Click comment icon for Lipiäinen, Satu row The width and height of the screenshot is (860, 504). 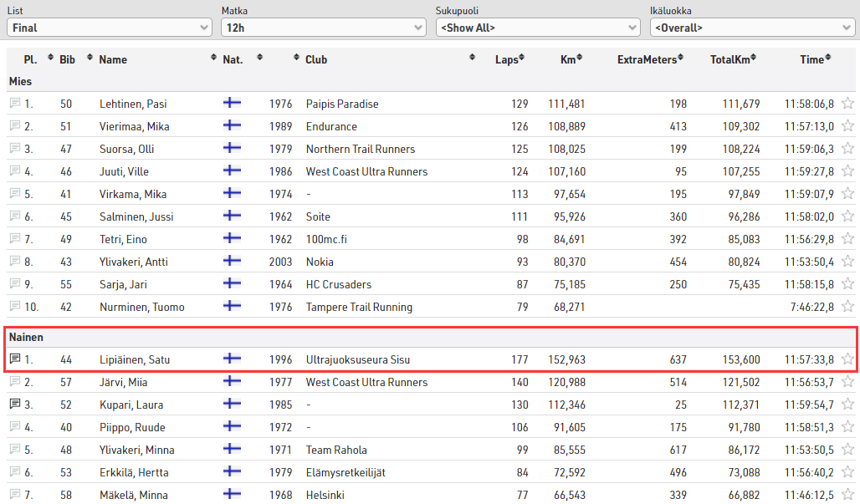coord(14,359)
